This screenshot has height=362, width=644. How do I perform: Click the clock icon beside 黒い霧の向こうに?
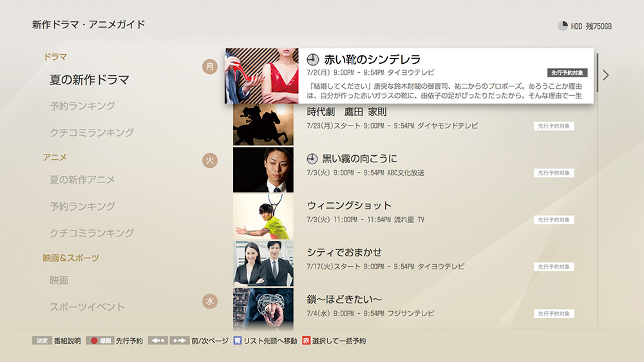click(313, 158)
